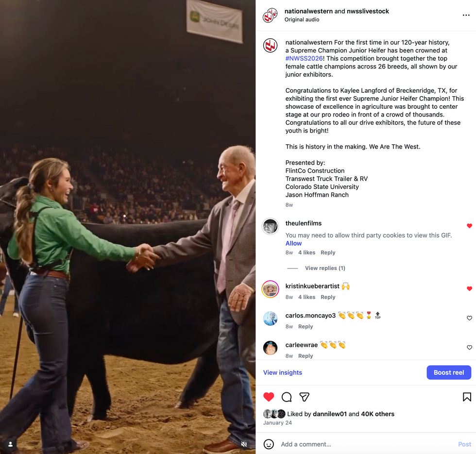Show tagged people icon on video
476x454 pixels.
point(10,444)
